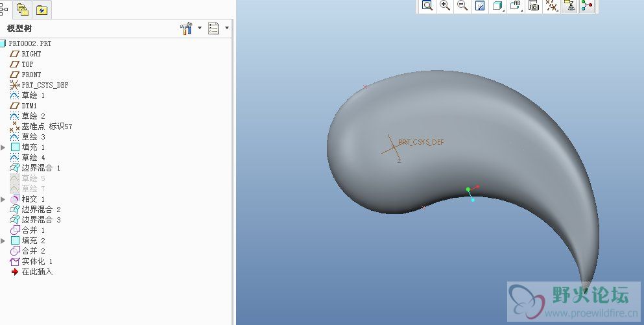
Task: Expand the 填充 2 feature node
Action: pyautogui.click(x=3, y=241)
